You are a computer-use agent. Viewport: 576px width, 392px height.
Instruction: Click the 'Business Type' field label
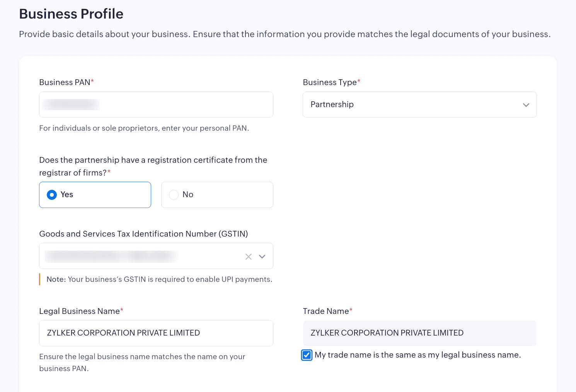[x=330, y=82]
